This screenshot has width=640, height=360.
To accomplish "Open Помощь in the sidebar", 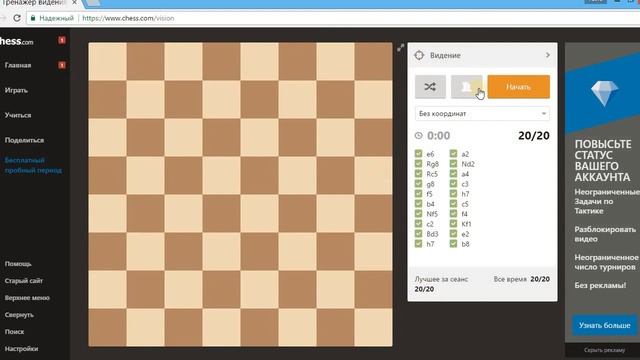I will coord(18,264).
